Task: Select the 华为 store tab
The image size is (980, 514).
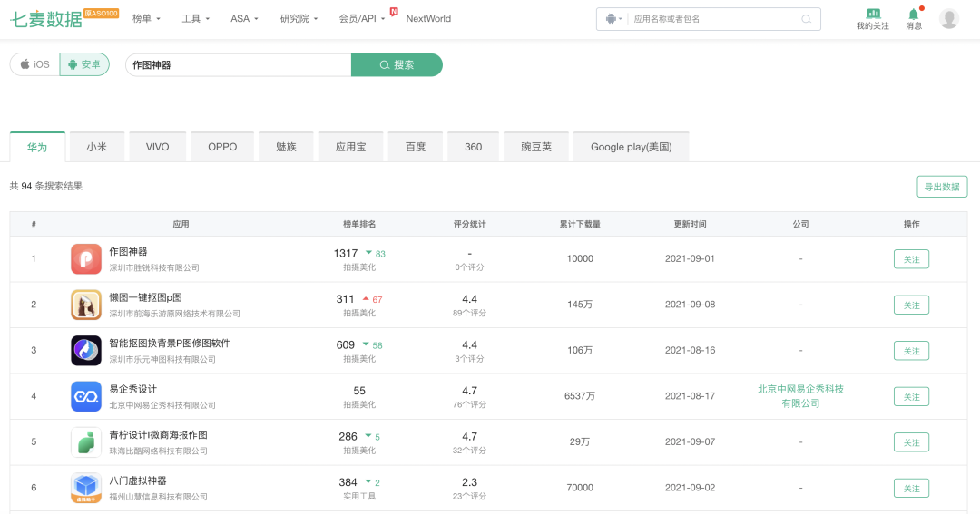Action: (x=37, y=147)
